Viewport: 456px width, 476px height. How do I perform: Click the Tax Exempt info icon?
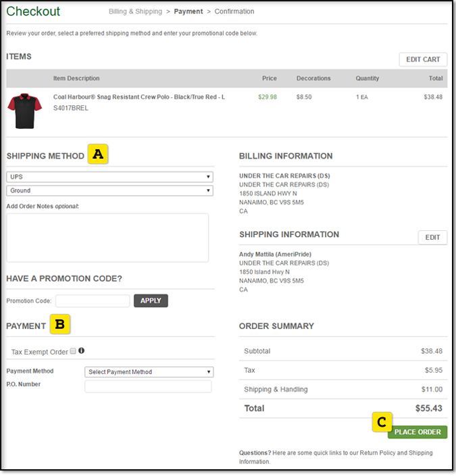pyautogui.click(x=82, y=350)
